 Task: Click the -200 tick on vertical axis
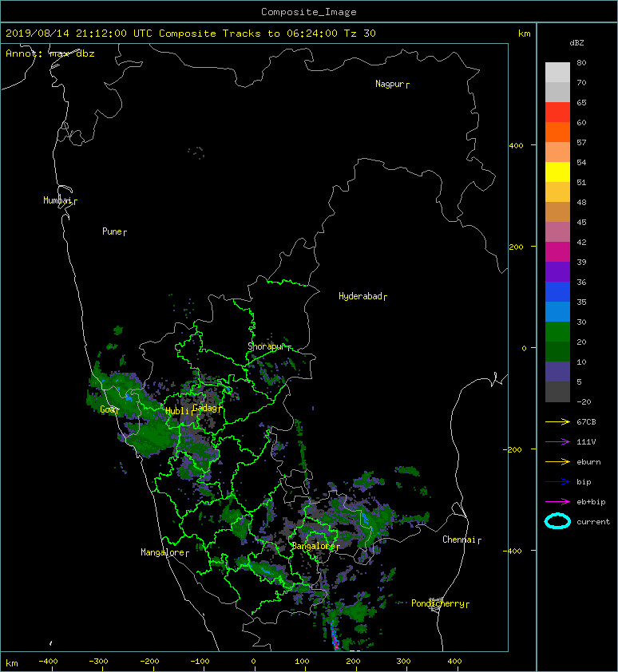513,449
